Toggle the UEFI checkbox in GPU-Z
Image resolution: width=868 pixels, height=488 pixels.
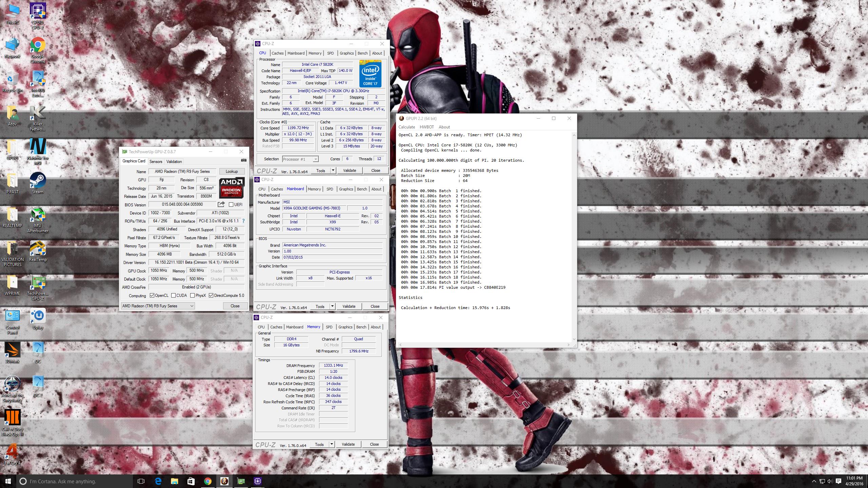pos(231,204)
